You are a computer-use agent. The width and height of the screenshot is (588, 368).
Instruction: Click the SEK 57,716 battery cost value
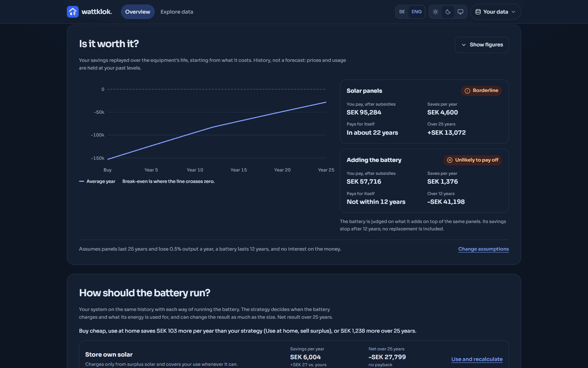364,182
